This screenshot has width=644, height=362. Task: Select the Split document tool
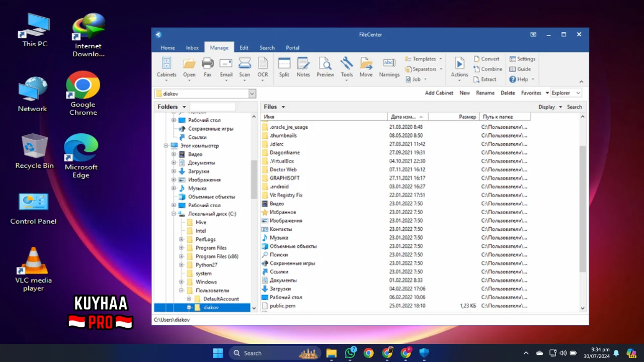point(284,67)
